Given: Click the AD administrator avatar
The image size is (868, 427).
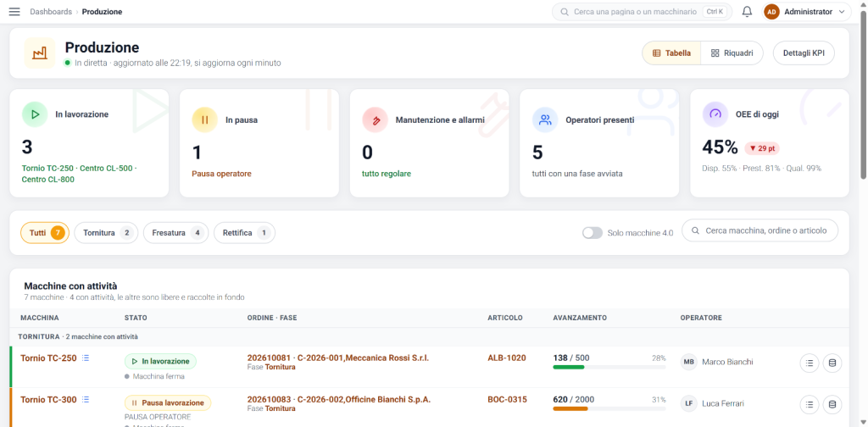Looking at the screenshot, I should click(x=772, y=12).
